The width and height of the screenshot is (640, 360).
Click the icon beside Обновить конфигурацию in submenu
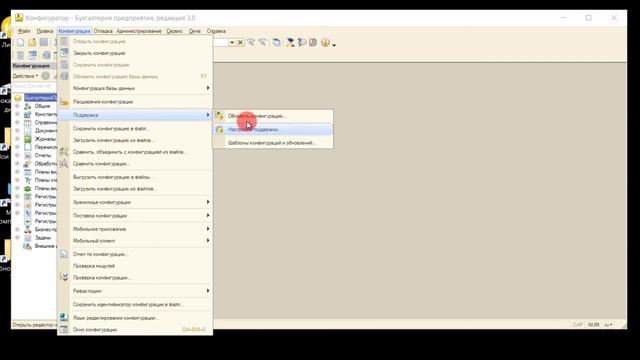pos(219,116)
